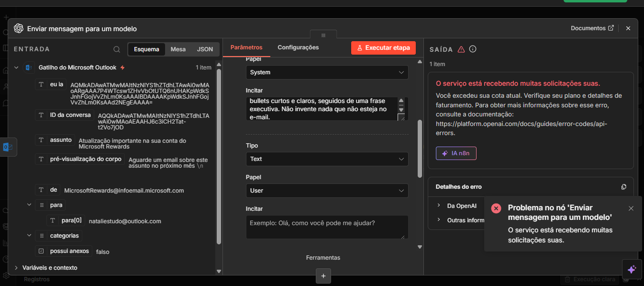Screen dimensions: 644x286
Task: Open the AI assistant sparkle button
Action: click(632, 269)
